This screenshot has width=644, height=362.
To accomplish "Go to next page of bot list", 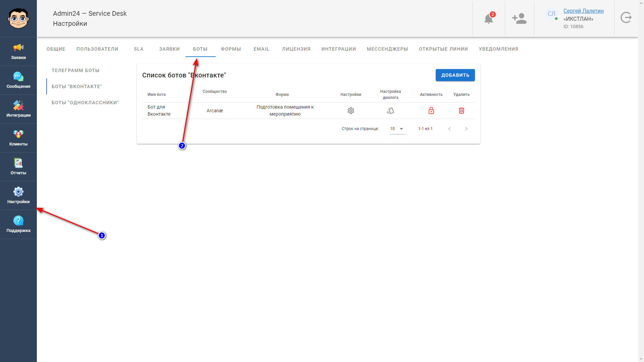I will [x=466, y=129].
